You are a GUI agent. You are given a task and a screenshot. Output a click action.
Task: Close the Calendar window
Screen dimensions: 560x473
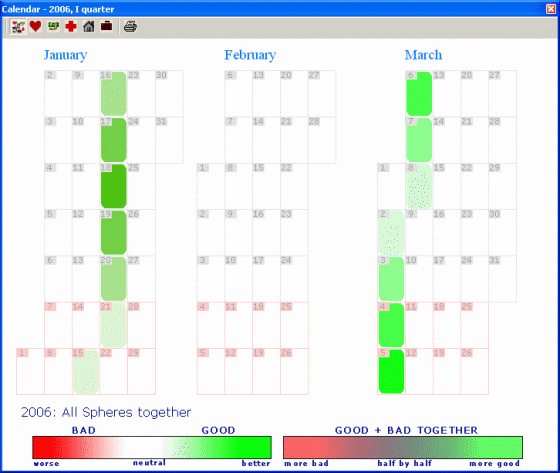(551, 9)
